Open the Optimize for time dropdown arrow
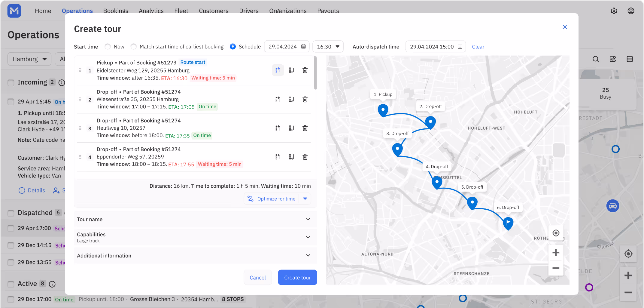Image resolution: width=644 pixels, height=308 pixels. (x=305, y=199)
